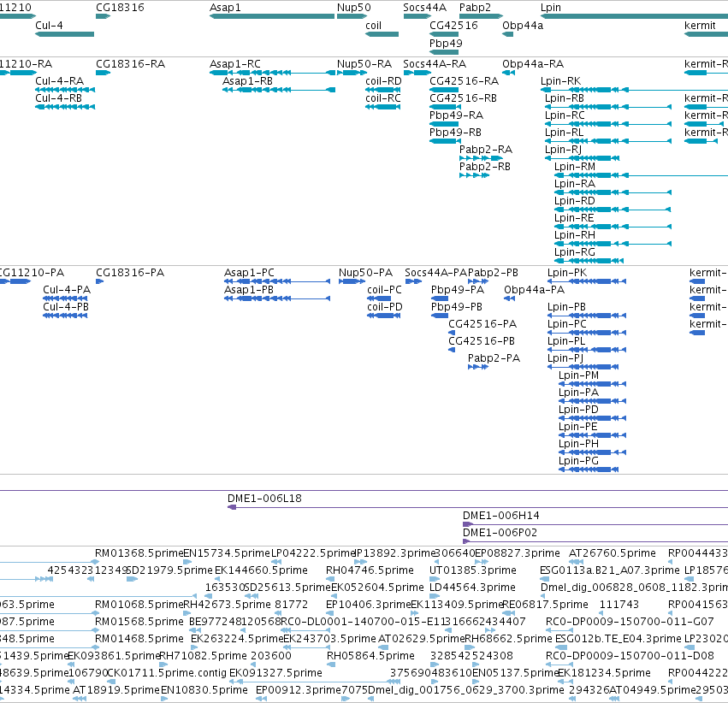Viewport: 728px width, 703px height.
Task: Select transcript Nup50-RA
Action: [x=352, y=73]
